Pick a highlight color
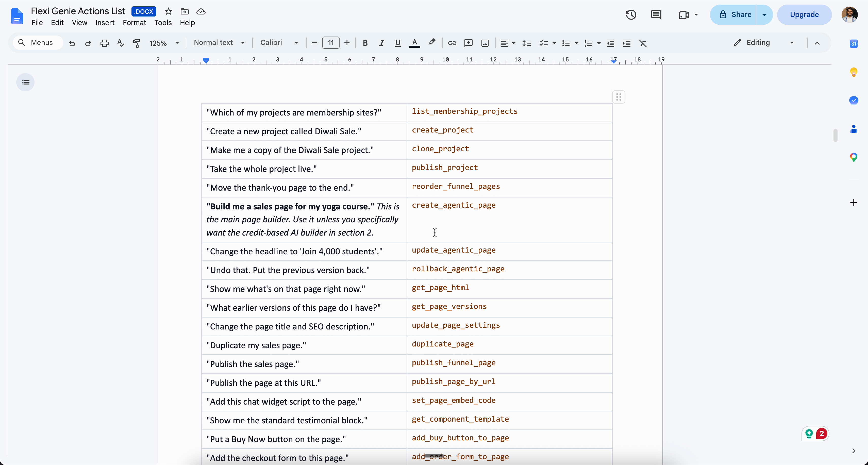The height and width of the screenshot is (465, 868). 432,43
